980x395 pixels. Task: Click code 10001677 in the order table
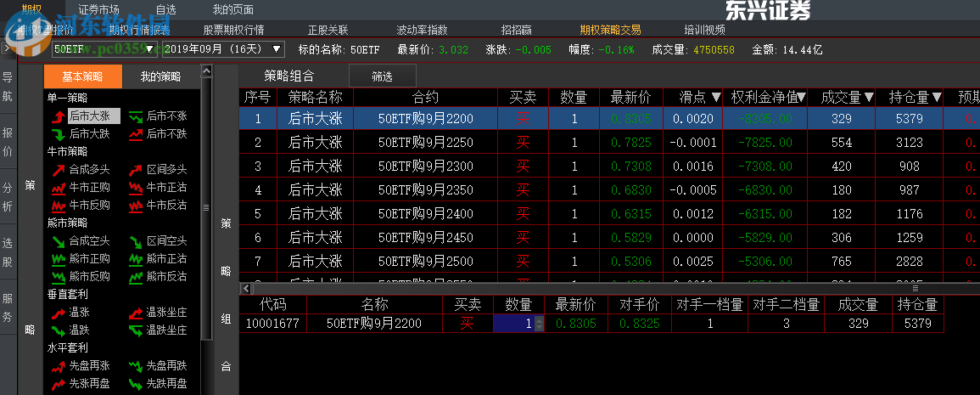tap(272, 323)
